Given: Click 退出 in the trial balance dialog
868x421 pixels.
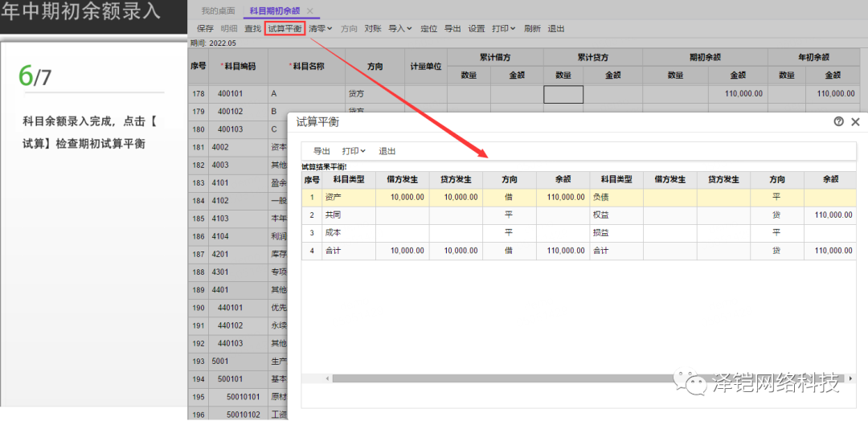Looking at the screenshot, I should pyautogui.click(x=387, y=151).
